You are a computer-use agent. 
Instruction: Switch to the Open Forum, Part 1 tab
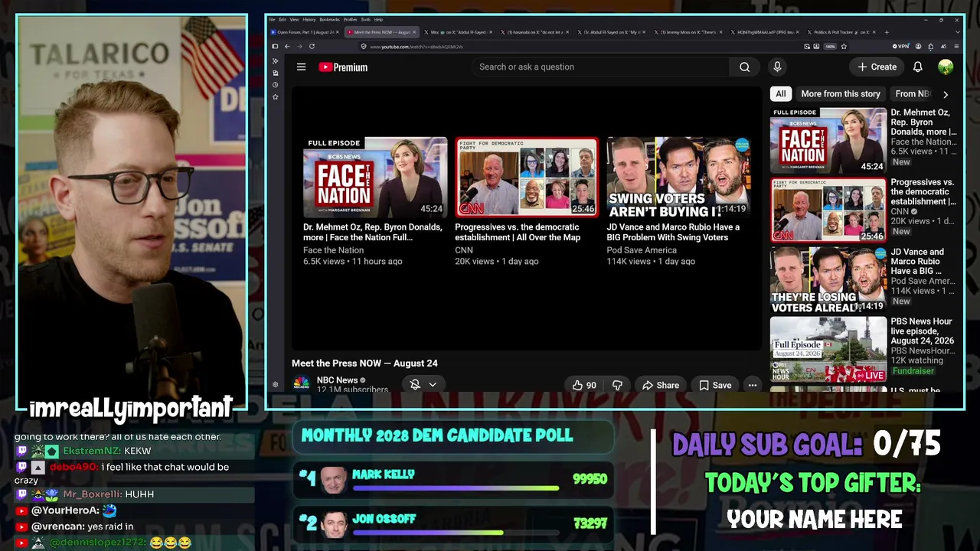click(305, 32)
